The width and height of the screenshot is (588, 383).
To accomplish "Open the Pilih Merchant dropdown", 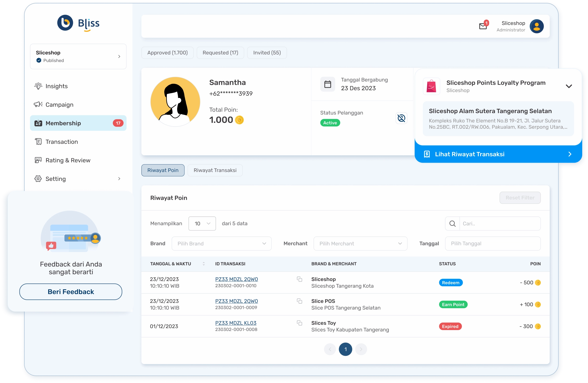I will point(360,243).
